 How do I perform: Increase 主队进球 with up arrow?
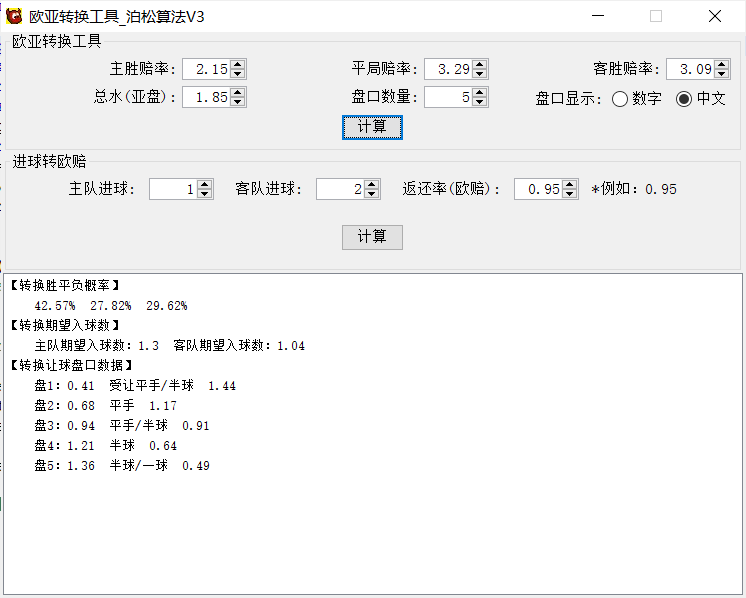click(x=205, y=185)
